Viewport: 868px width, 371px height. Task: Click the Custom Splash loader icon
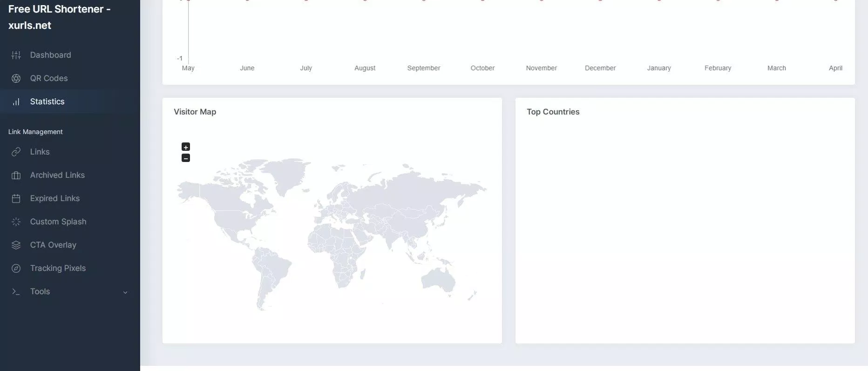(x=16, y=222)
